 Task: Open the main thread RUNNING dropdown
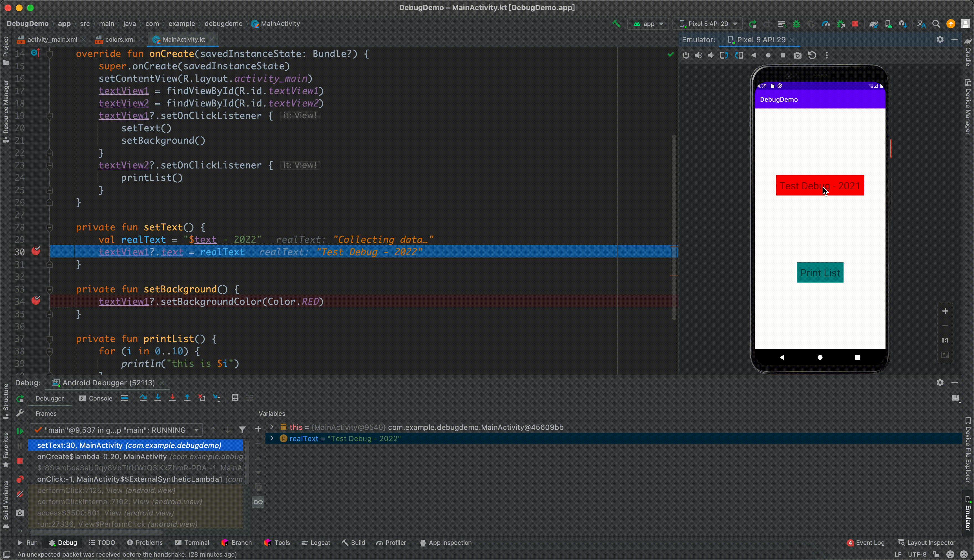pyautogui.click(x=117, y=430)
